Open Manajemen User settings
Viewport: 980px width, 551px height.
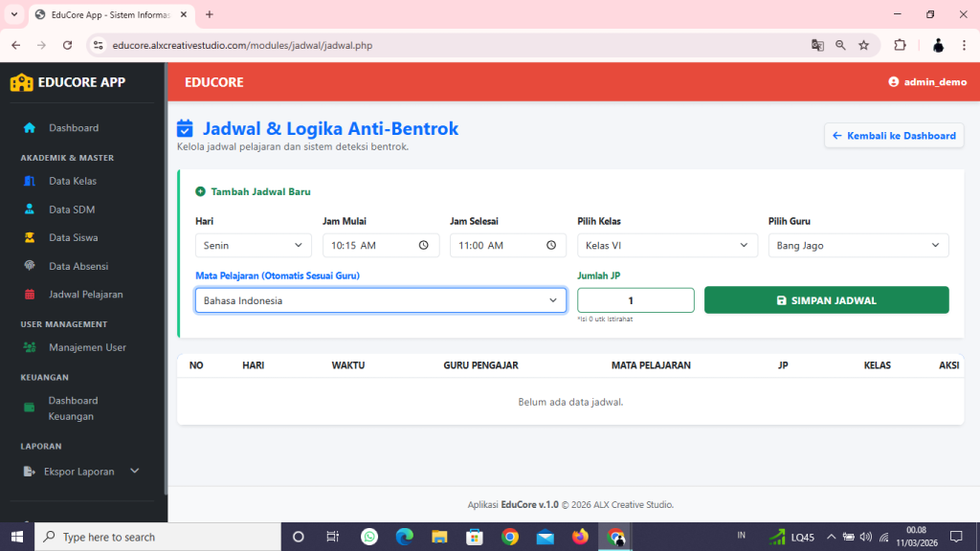(86, 347)
